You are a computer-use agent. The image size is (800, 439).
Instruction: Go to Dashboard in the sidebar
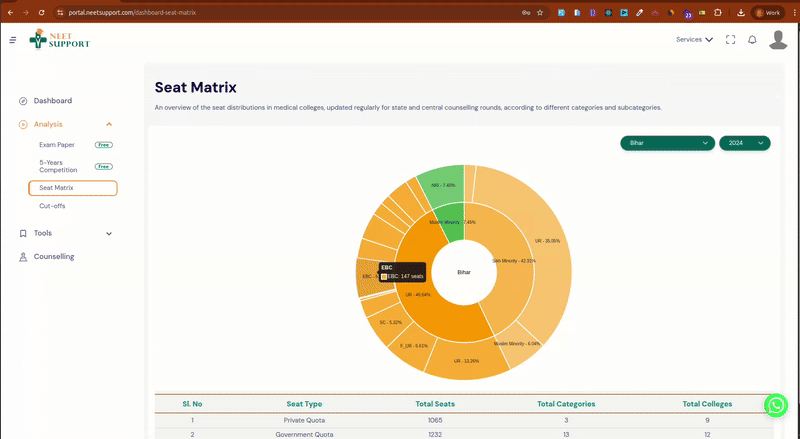[x=52, y=101]
